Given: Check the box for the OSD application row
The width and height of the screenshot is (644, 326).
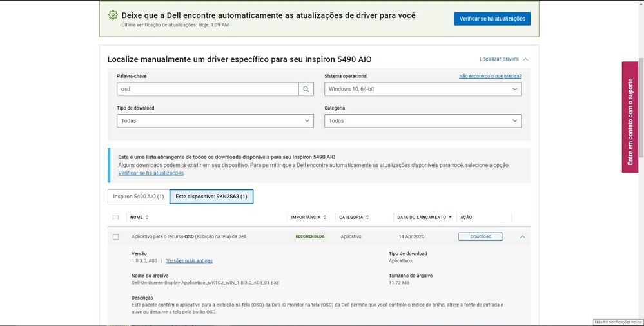Looking at the screenshot, I should [x=115, y=237].
